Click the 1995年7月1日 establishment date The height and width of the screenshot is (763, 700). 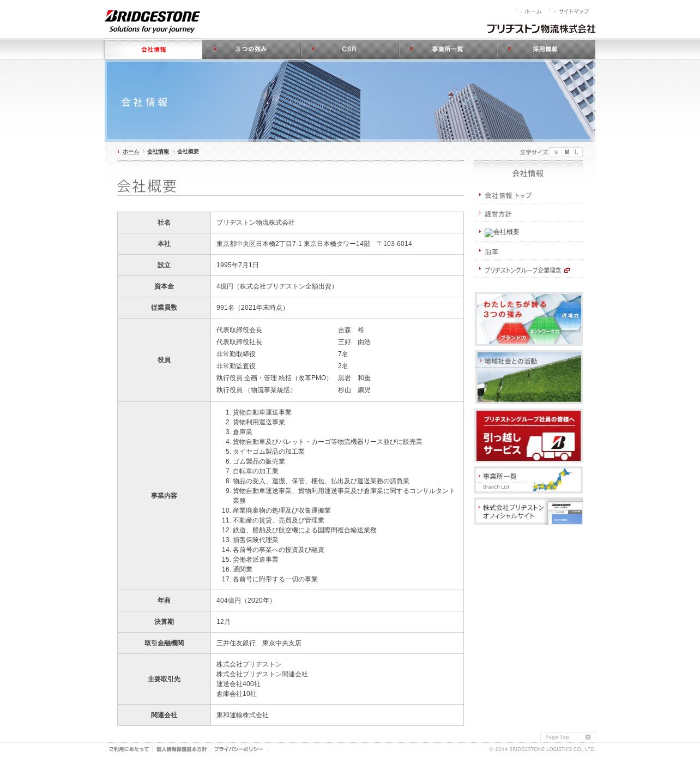click(238, 265)
